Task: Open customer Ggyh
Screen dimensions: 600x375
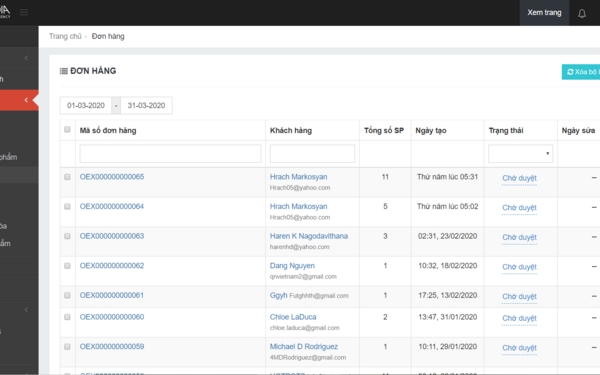Action: (x=279, y=295)
